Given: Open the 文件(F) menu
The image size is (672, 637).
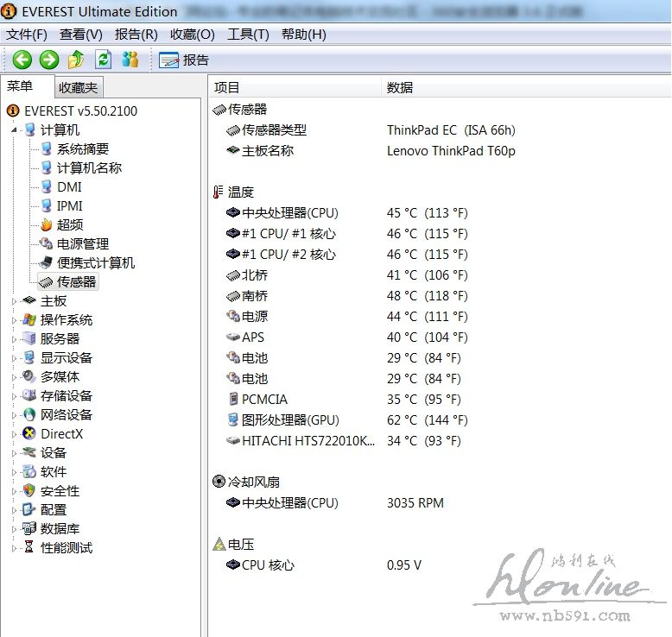Looking at the screenshot, I should click(x=27, y=35).
